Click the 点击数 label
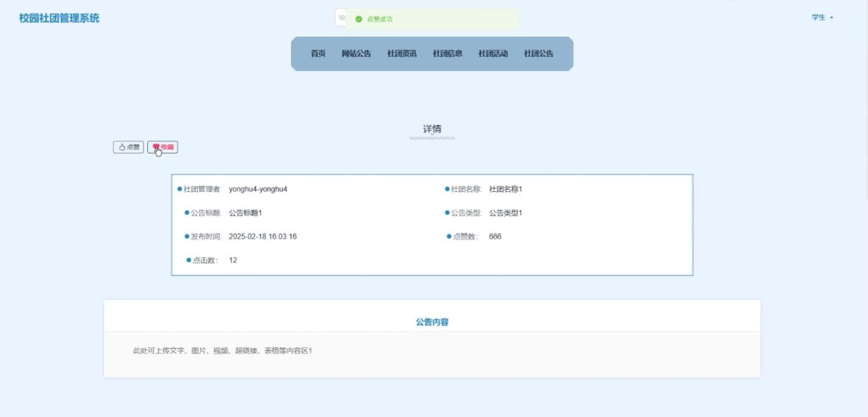The width and height of the screenshot is (868, 417). tap(206, 260)
